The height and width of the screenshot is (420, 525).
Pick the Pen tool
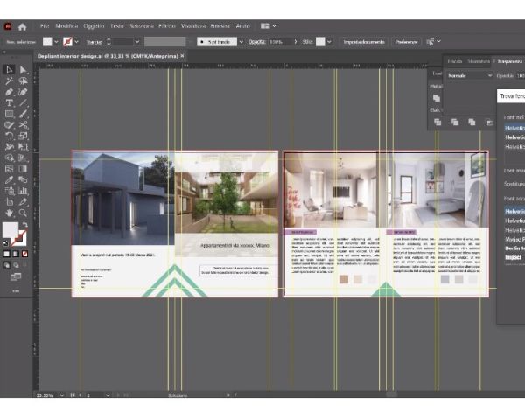coord(9,92)
